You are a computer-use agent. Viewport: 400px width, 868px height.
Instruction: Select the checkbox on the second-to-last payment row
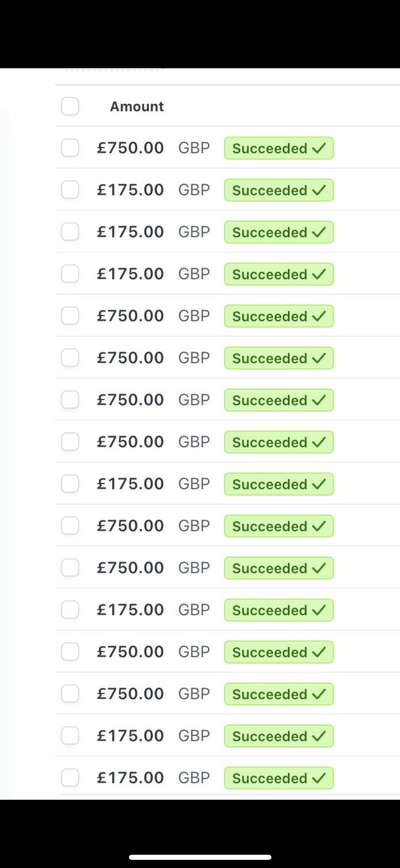click(x=70, y=736)
